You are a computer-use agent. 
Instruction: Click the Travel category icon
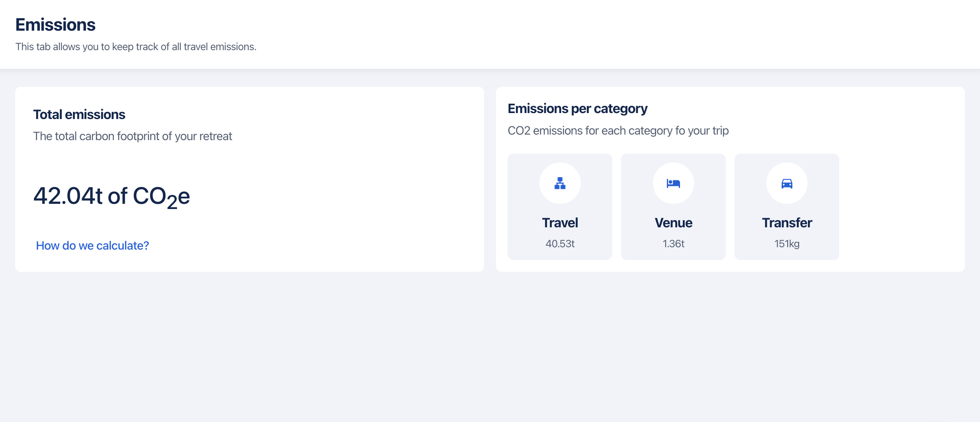pos(560,183)
